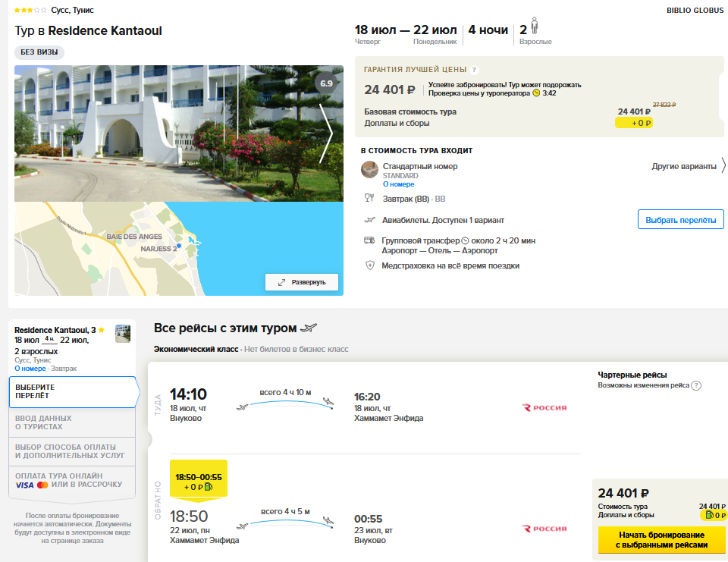Click the small hotel thumbnail in sidebar

click(x=122, y=333)
